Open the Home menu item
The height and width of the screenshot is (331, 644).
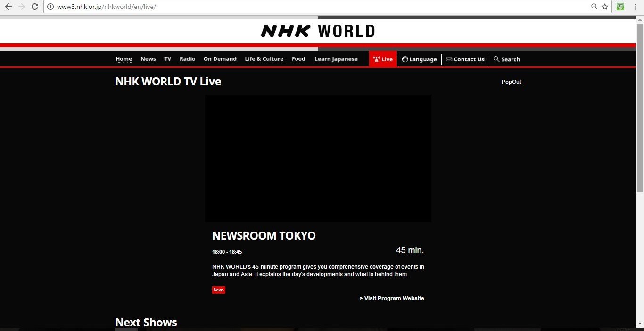[x=124, y=59]
